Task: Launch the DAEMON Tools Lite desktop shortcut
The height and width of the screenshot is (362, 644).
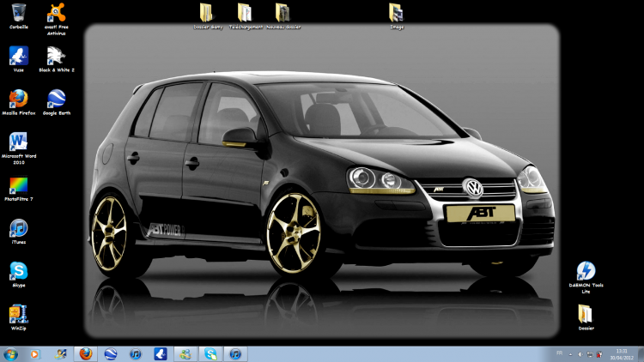Action: [586, 277]
